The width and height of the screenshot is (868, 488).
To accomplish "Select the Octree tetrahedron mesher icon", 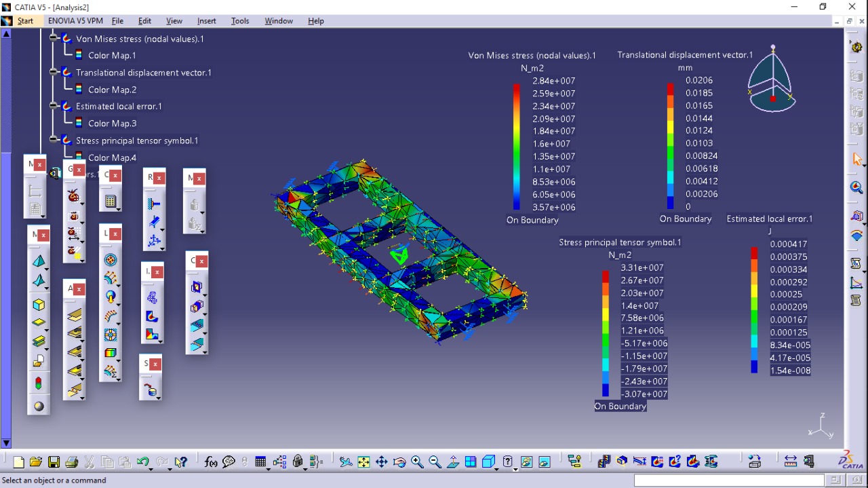I will point(39,261).
